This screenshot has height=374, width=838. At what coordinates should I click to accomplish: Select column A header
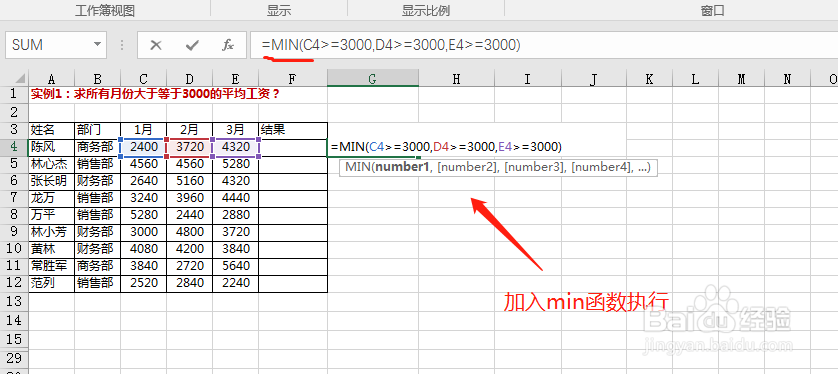[51, 79]
